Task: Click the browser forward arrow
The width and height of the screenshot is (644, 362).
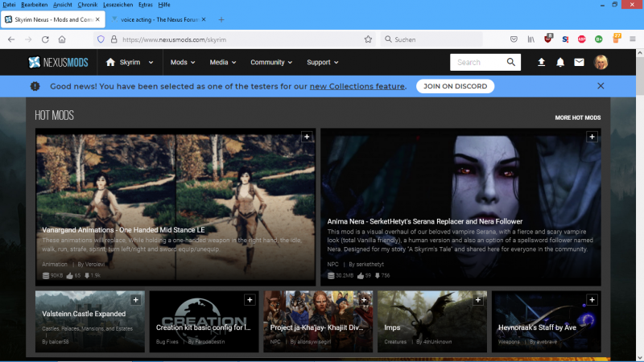Action: tap(28, 39)
